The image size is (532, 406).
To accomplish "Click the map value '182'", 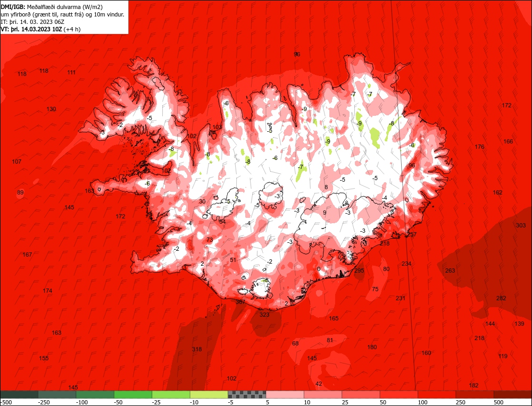I will point(473,385).
